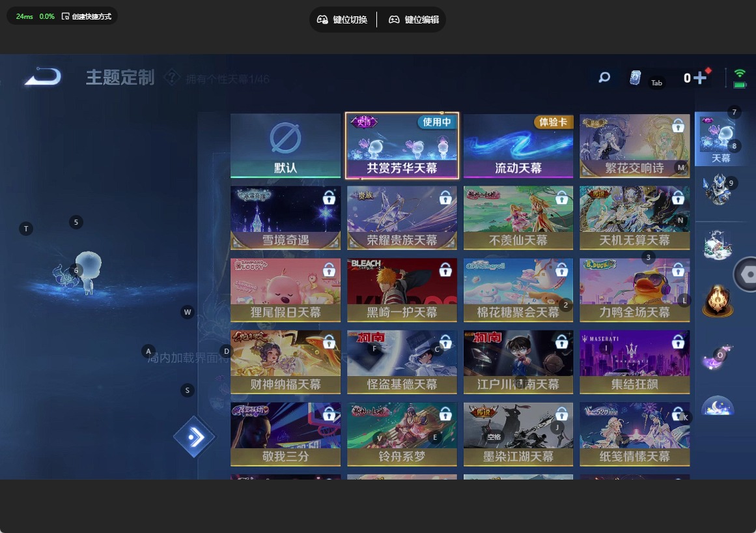Click the 24ms latency indicator
The image size is (756, 533).
click(25, 16)
